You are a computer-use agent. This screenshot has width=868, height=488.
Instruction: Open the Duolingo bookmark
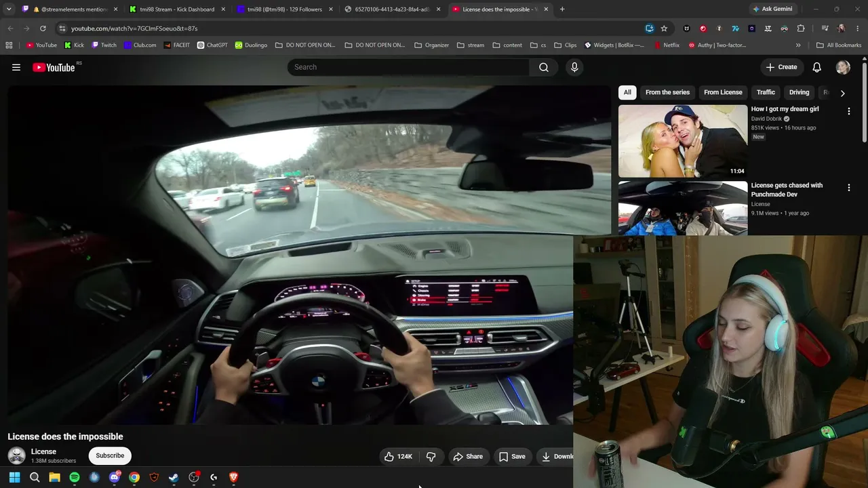pyautogui.click(x=251, y=45)
